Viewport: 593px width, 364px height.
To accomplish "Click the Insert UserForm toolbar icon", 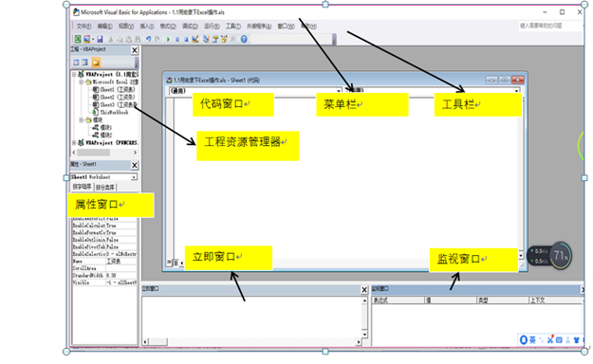I will (x=87, y=39).
